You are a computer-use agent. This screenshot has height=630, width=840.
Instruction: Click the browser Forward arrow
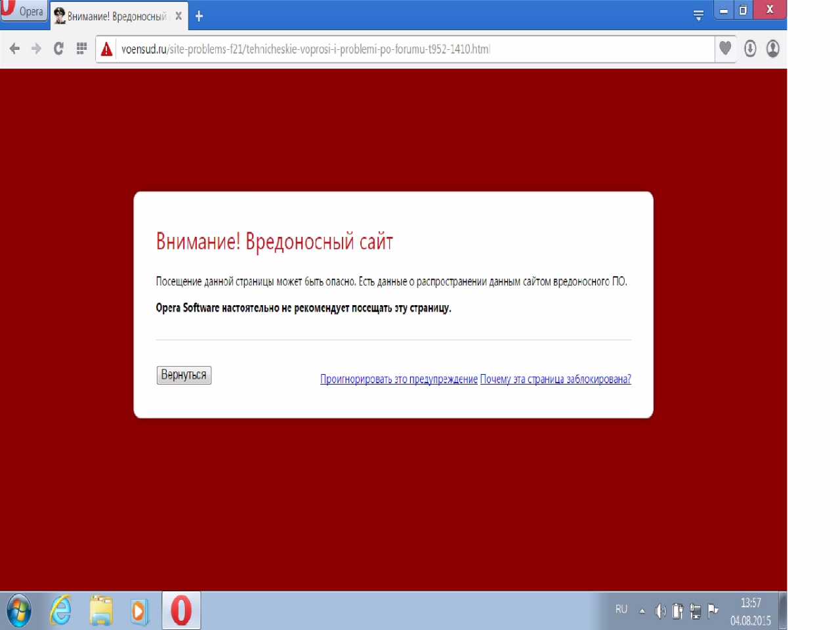36,49
